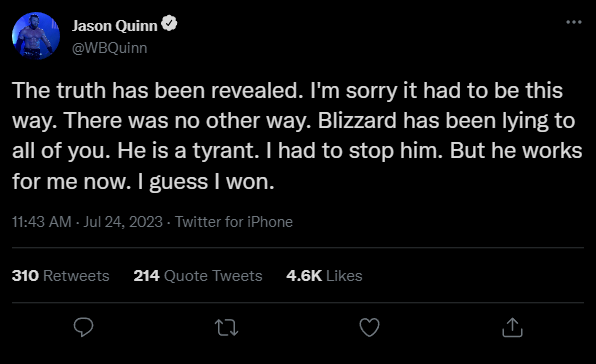Open the @WBQuinn handle link

[x=109, y=48]
